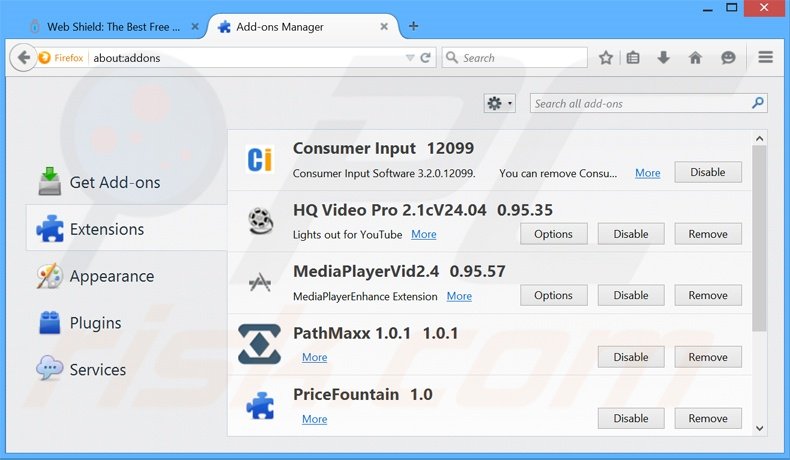Open the More link for HQ Video Pro
The height and width of the screenshot is (460, 790).
[424, 234]
